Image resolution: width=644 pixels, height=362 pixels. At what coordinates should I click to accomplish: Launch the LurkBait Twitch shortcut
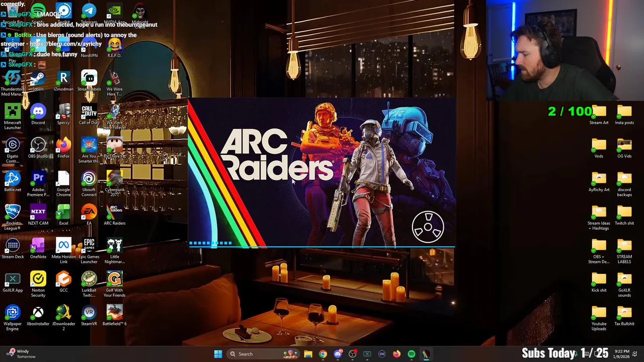pyautogui.click(x=89, y=284)
